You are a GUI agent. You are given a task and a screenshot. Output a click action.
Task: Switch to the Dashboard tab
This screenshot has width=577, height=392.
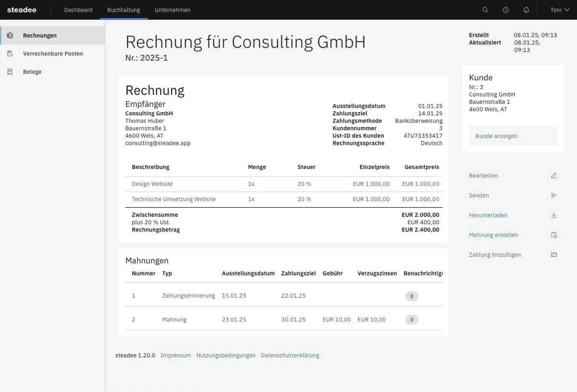78,10
